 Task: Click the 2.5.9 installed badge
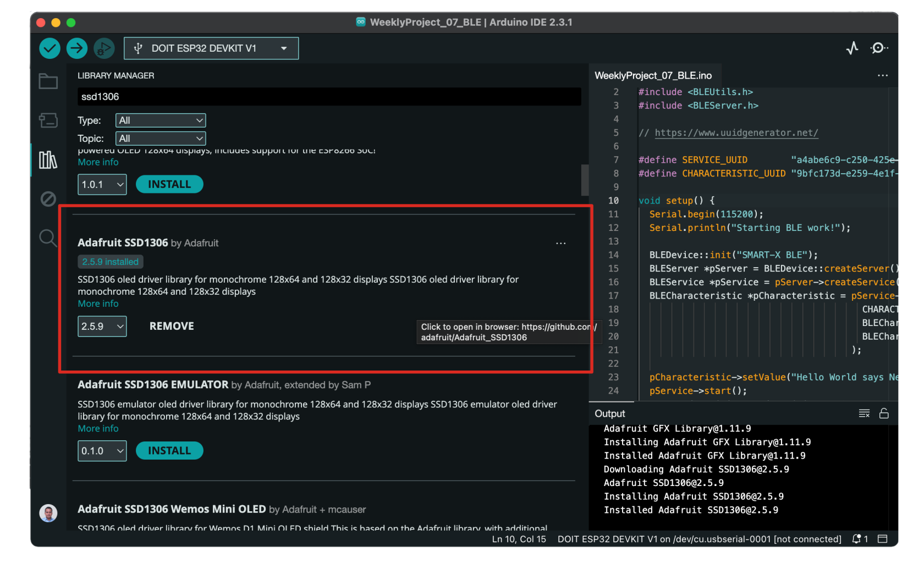click(111, 262)
